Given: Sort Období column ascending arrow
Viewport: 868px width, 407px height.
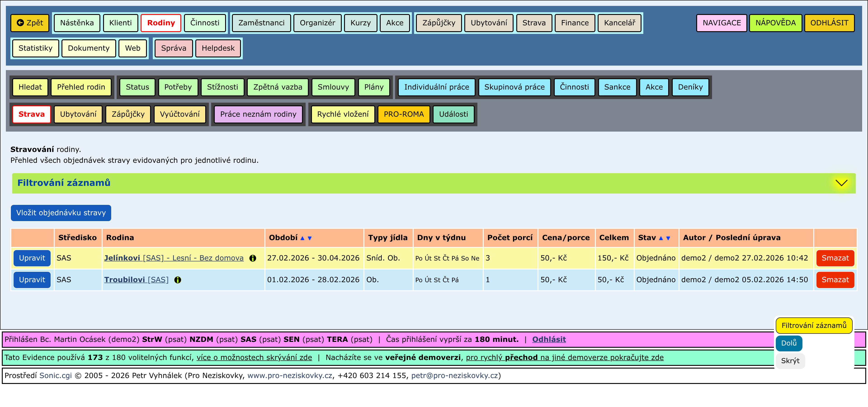Looking at the screenshot, I should coord(302,238).
